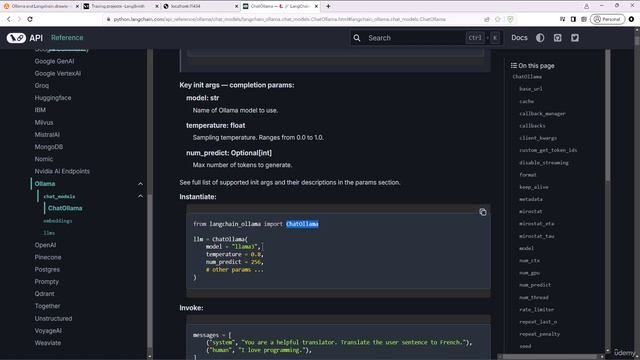The width and height of the screenshot is (640, 360).
Task: Collapse the chat_models subsection chevron
Action: [140, 196]
